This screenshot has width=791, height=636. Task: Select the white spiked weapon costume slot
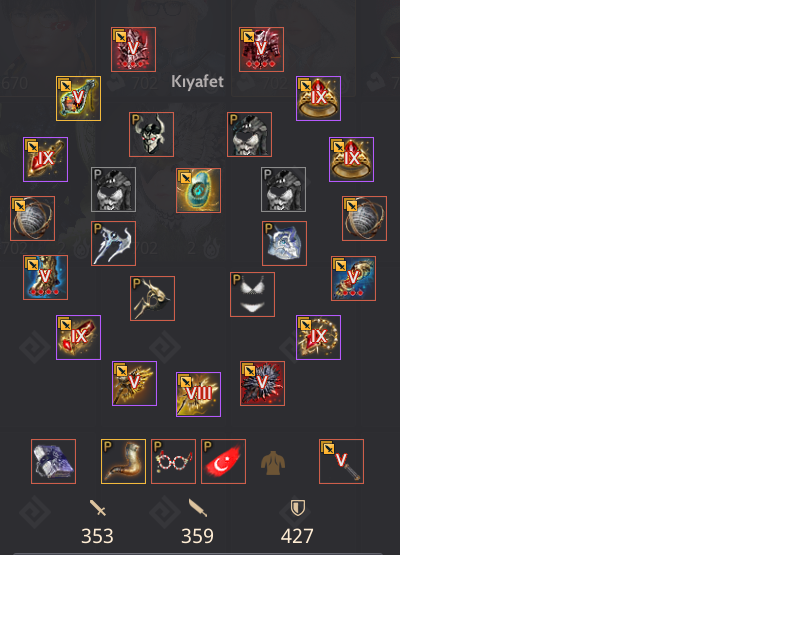coord(114,244)
